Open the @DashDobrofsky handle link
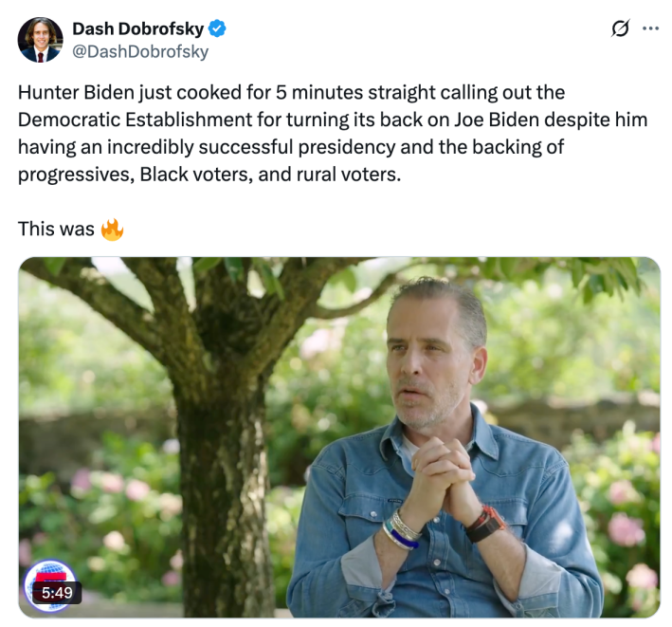The height and width of the screenshot is (627, 672). click(139, 52)
